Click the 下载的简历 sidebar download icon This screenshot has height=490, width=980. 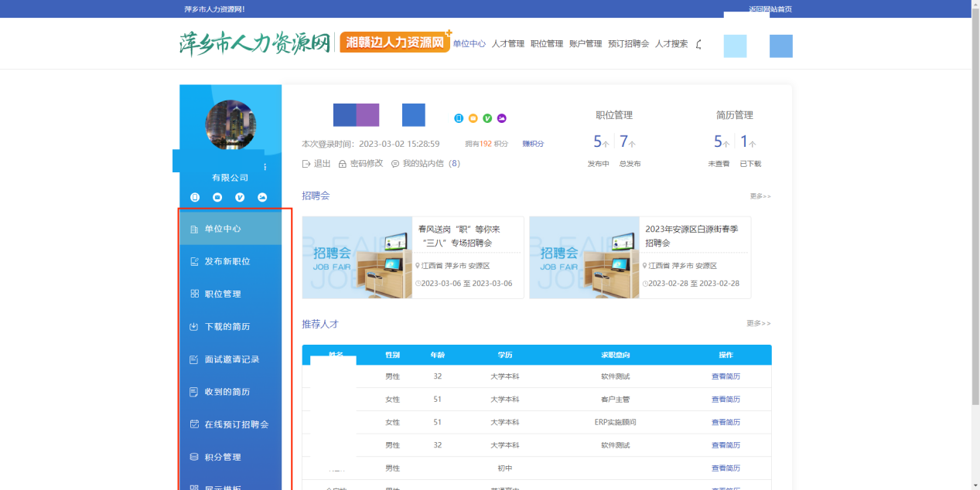coord(194,326)
